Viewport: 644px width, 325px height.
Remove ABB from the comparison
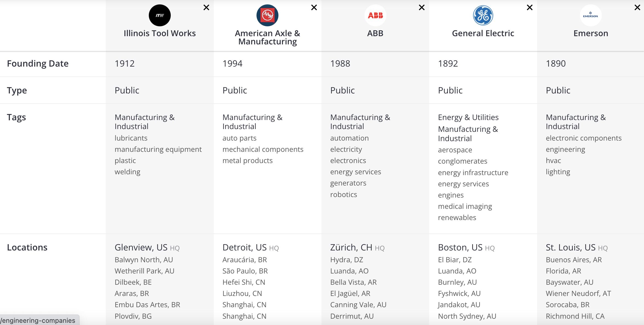[422, 7]
